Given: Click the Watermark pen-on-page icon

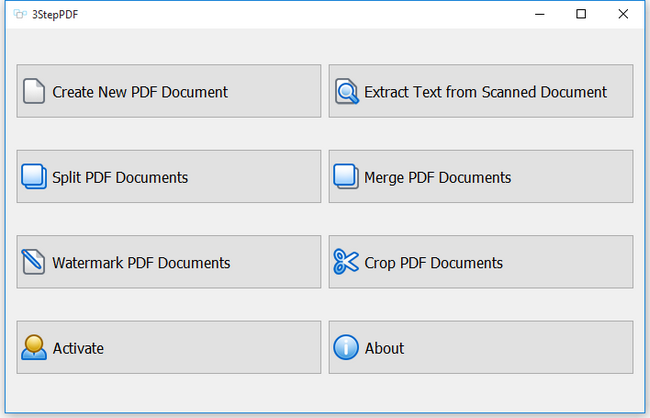Looking at the screenshot, I should pos(34,263).
